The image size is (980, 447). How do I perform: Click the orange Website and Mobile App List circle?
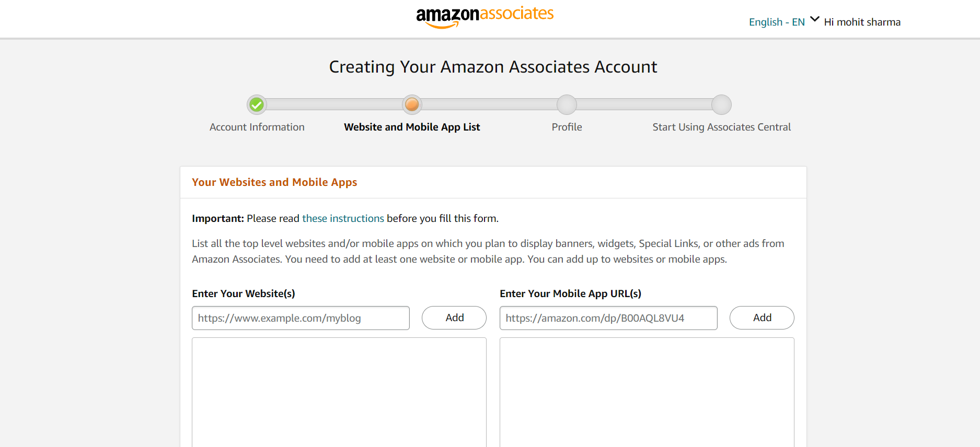[412, 104]
